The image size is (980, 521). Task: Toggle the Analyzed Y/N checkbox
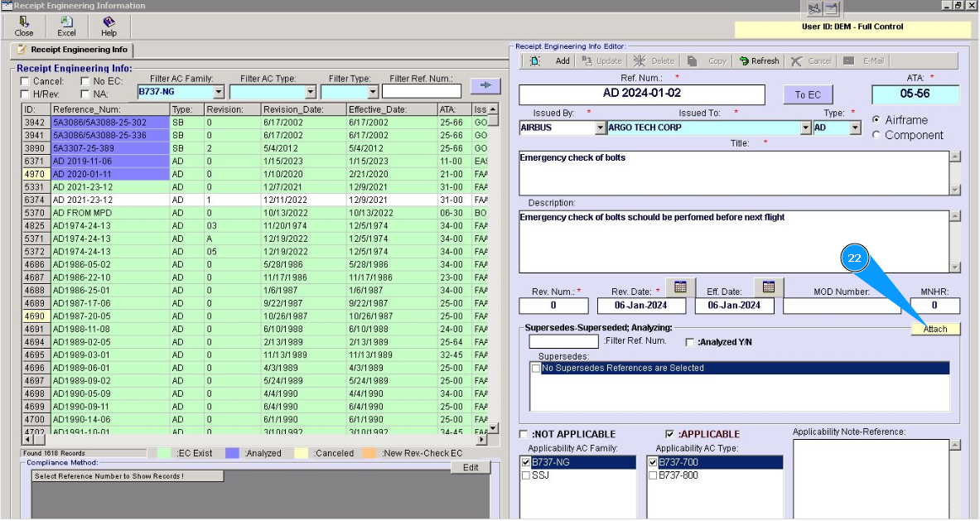690,342
